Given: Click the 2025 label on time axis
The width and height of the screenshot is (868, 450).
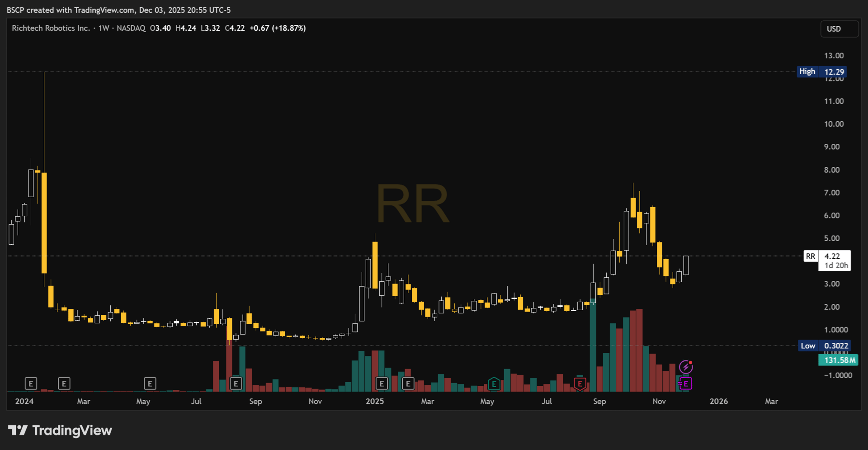Looking at the screenshot, I should [375, 401].
